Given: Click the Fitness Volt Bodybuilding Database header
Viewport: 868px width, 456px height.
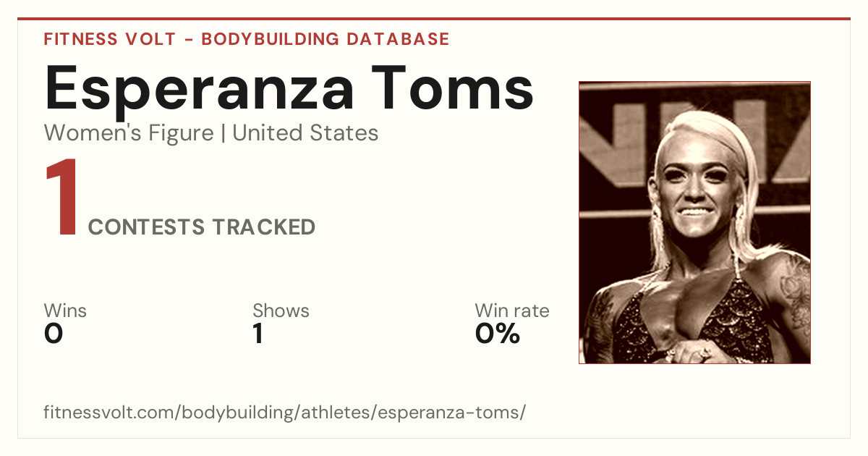Looking at the screenshot, I should click(x=247, y=39).
